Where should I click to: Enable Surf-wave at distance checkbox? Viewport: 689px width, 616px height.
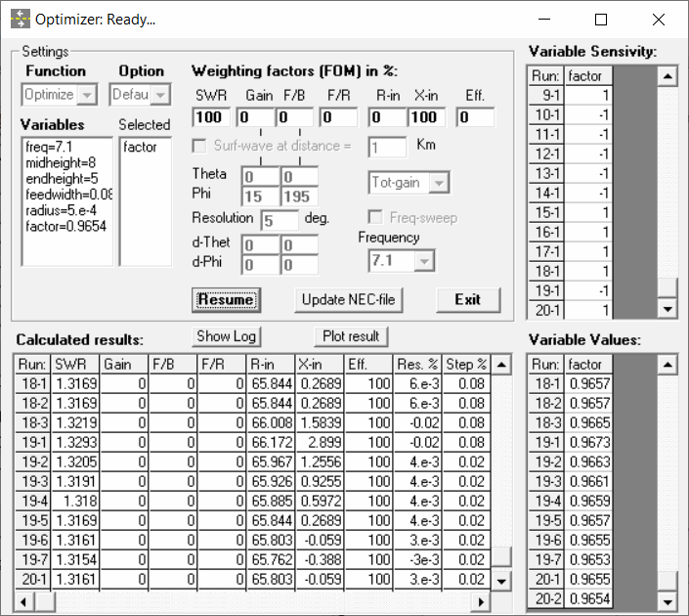tap(200, 146)
